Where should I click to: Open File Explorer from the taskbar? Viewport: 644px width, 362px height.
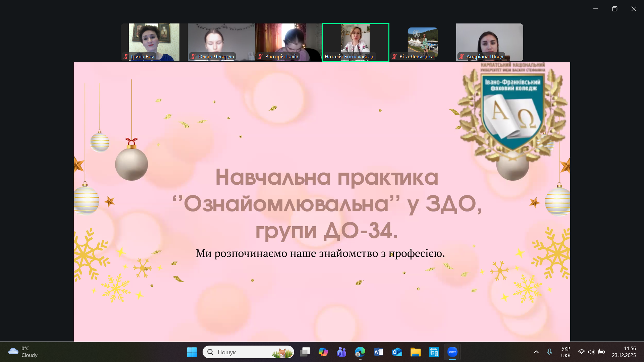pyautogui.click(x=415, y=352)
